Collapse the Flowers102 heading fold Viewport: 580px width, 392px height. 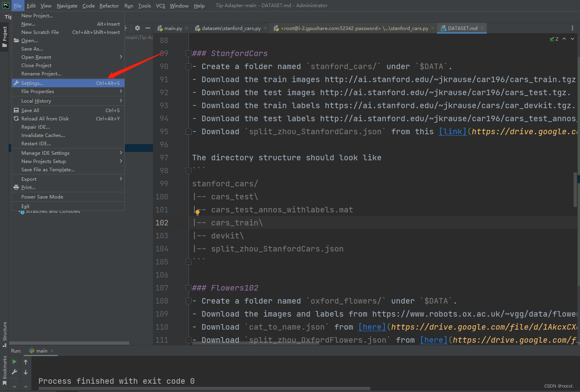188,288
